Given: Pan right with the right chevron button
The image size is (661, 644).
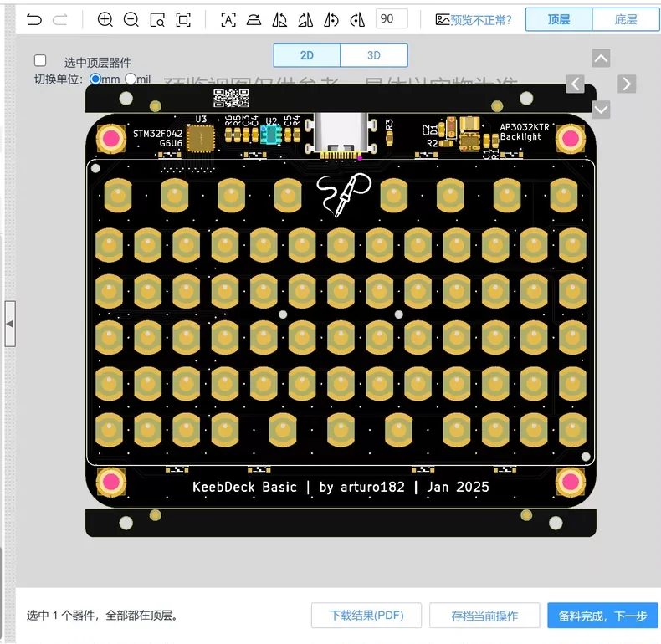Looking at the screenshot, I should [x=627, y=84].
